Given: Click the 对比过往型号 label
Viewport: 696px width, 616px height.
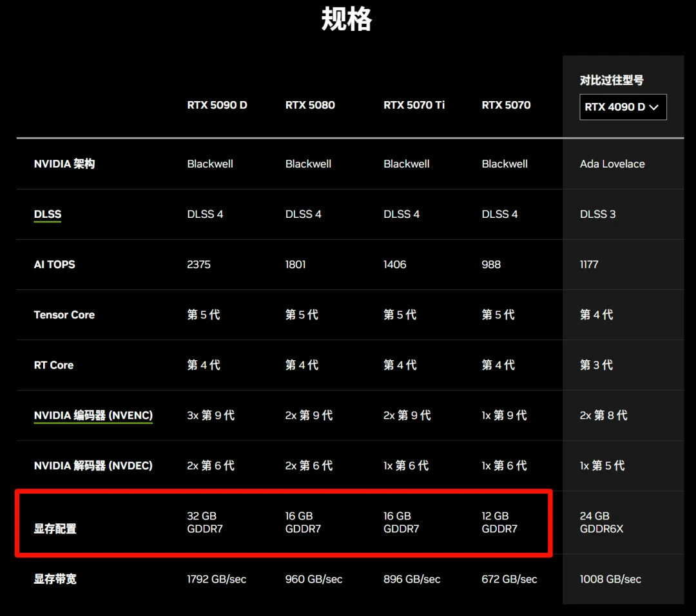Looking at the screenshot, I should point(612,81).
